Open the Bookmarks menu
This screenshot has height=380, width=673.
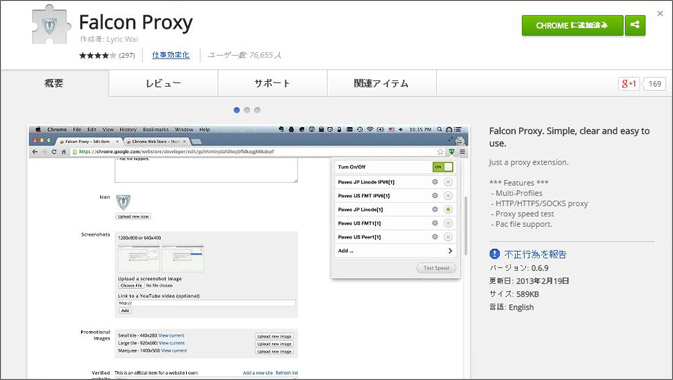pos(155,129)
